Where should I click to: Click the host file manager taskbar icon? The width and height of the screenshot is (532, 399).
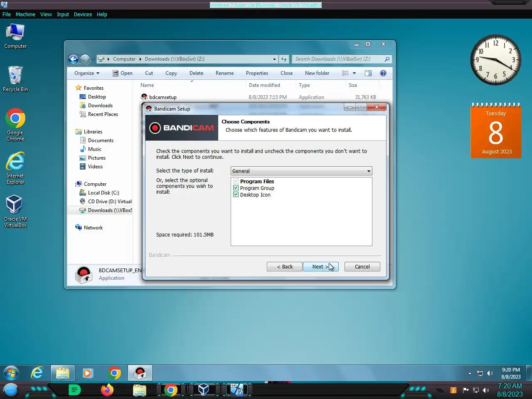point(139,390)
